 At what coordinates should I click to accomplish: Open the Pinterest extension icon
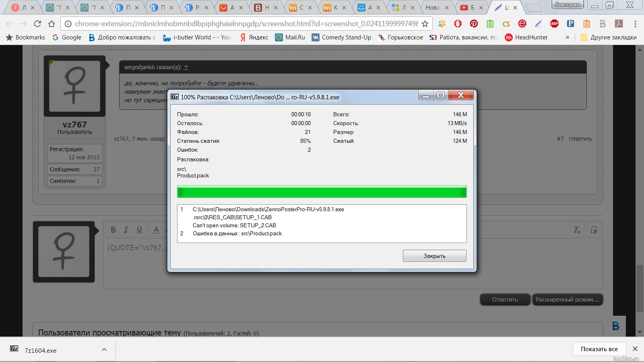(474, 24)
